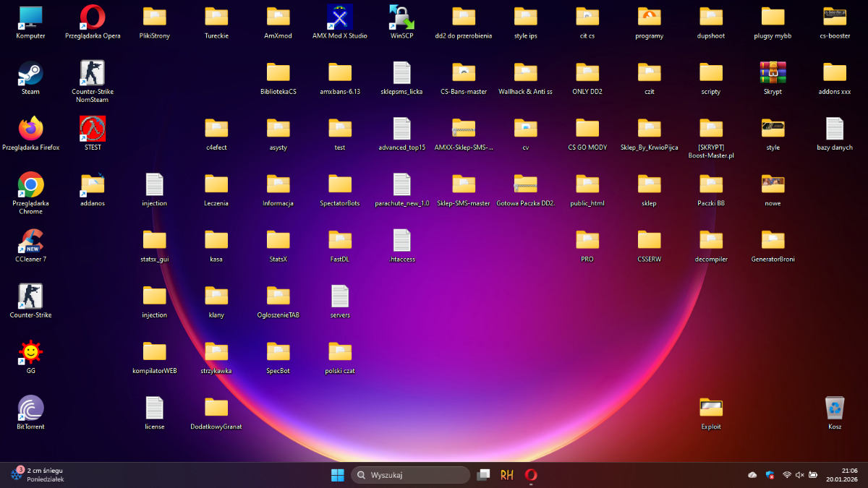Select the .htaccess text file
The image size is (868, 488).
coord(401,241)
